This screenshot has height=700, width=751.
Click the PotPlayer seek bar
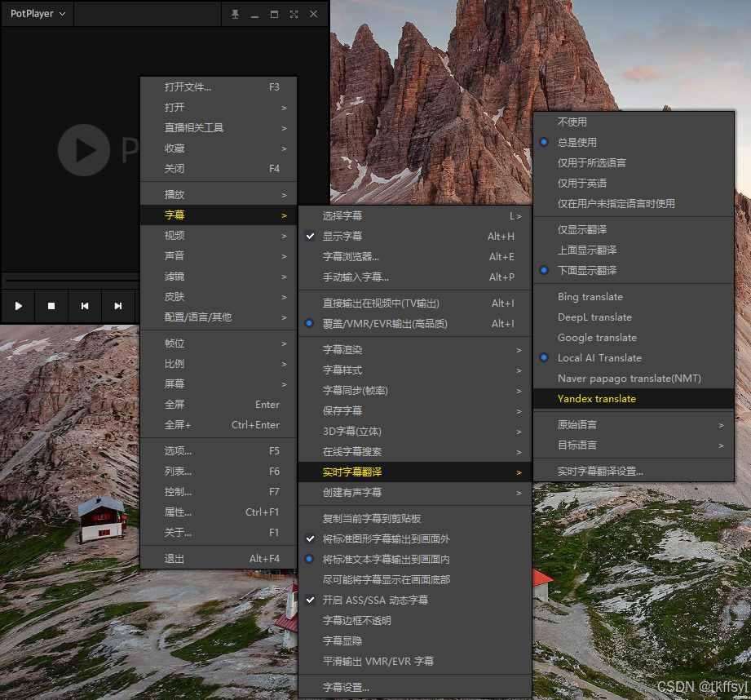coord(72,281)
